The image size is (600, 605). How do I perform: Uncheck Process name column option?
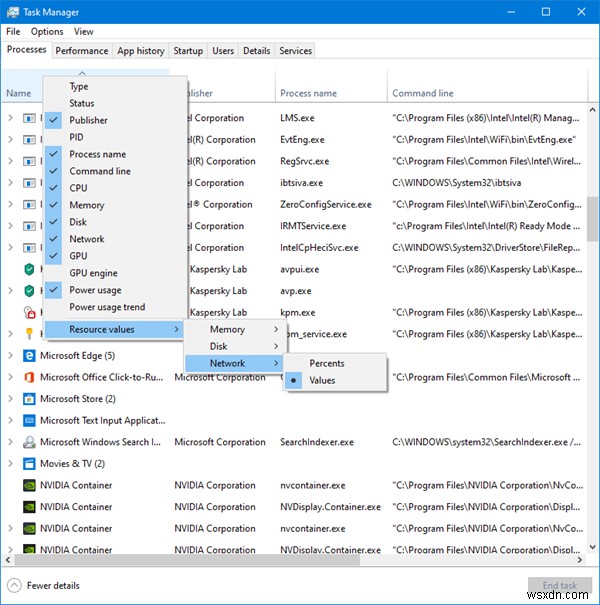coord(115,154)
